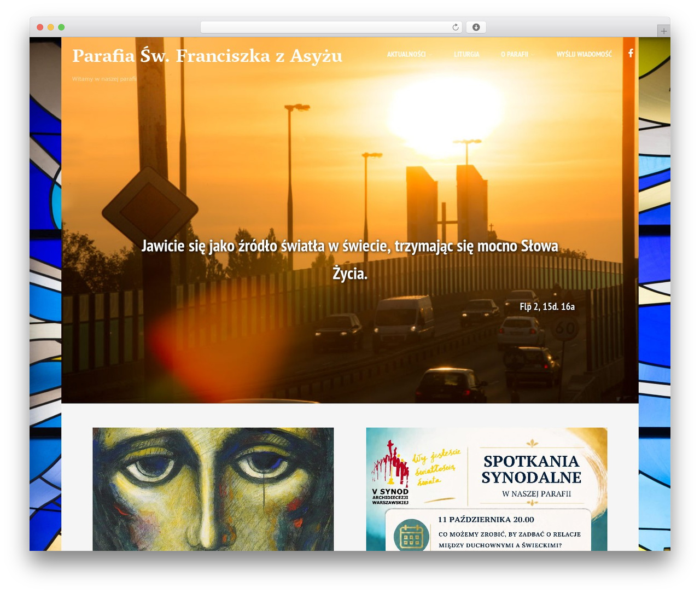Select the citation "Flp 2, 15d. 16a"
Viewport: 700px width, 593px height.
pos(547,306)
